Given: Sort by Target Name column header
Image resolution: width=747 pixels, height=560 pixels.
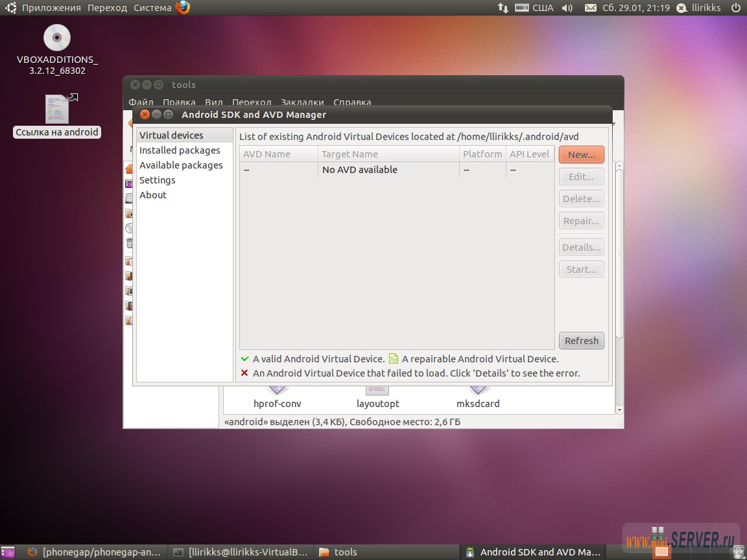Looking at the screenshot, I should coord(389,154).
